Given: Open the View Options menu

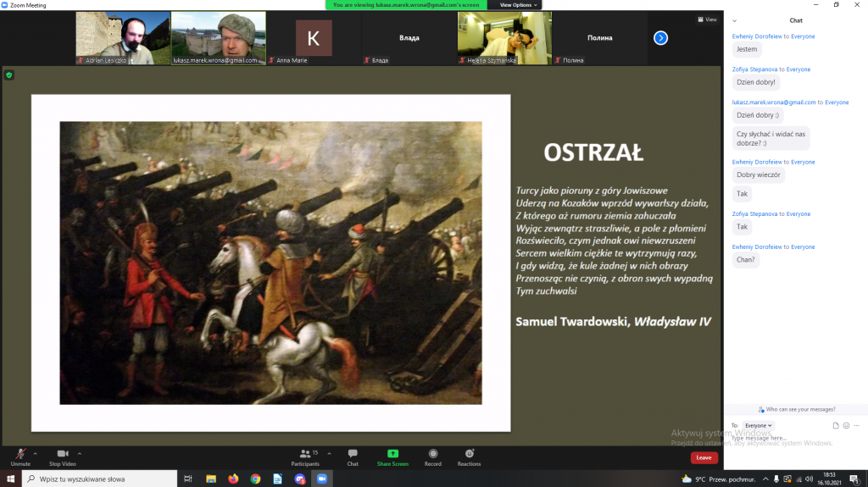Looking at the screenshot, I should [x=515, y=5].
